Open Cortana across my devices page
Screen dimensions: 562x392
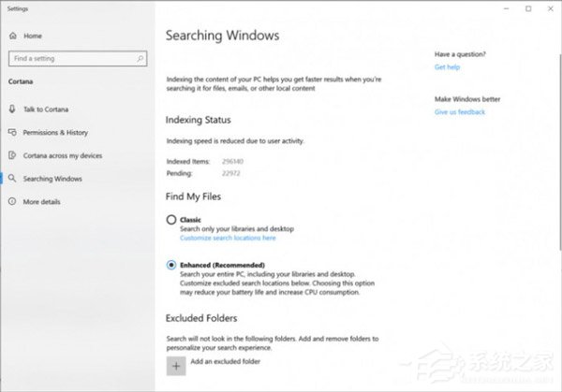pyautogui.click(x=63, y=155)
